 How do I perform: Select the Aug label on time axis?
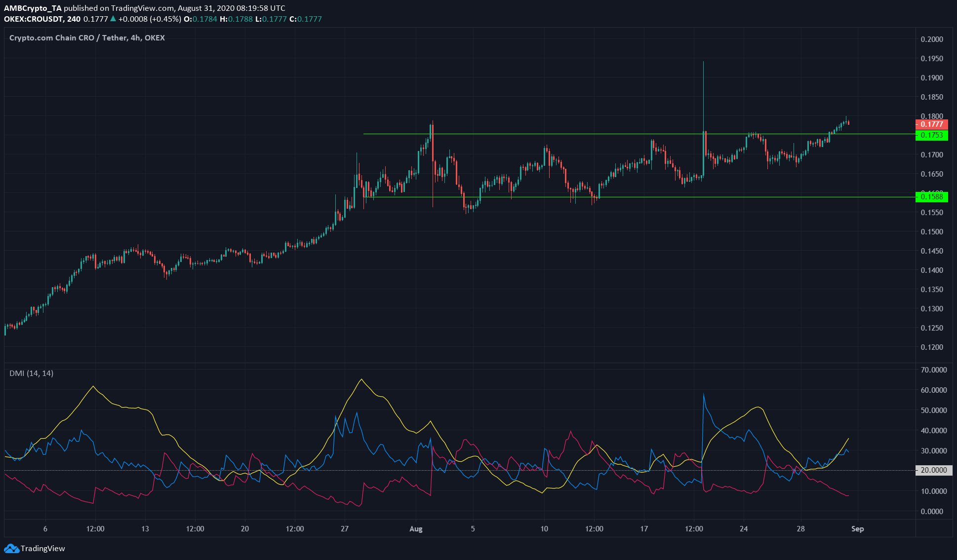(416, 529)
